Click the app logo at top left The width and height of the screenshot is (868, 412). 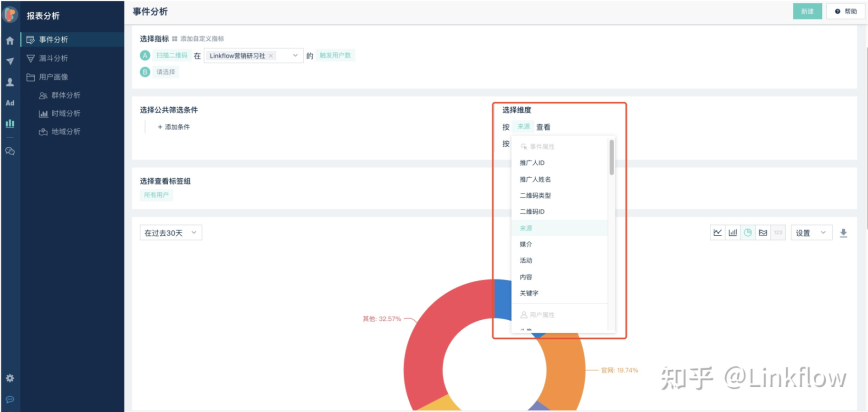[x=10, y=15]
